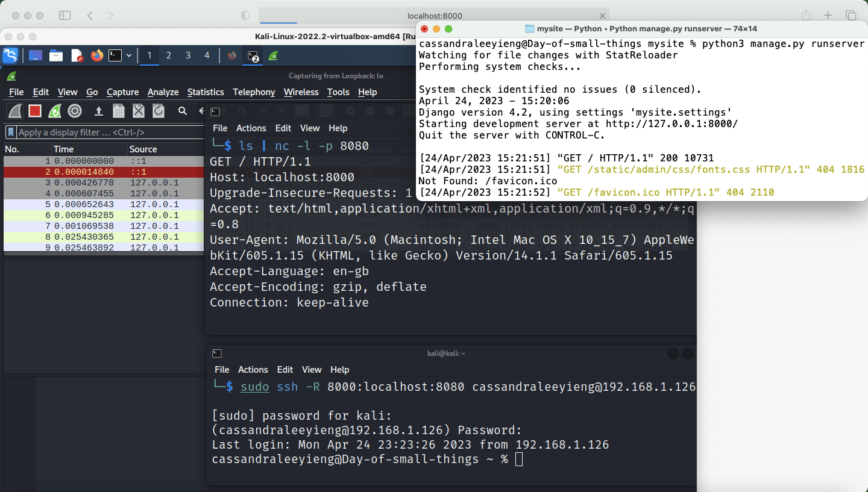Select the Wireshark window in Kali taskbar

273,55
